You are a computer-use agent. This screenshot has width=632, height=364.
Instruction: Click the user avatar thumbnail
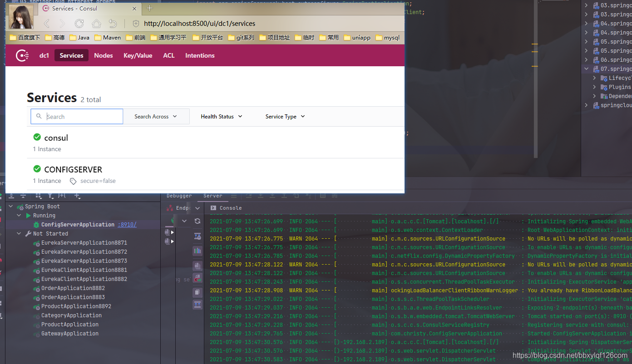click(21, 17)
